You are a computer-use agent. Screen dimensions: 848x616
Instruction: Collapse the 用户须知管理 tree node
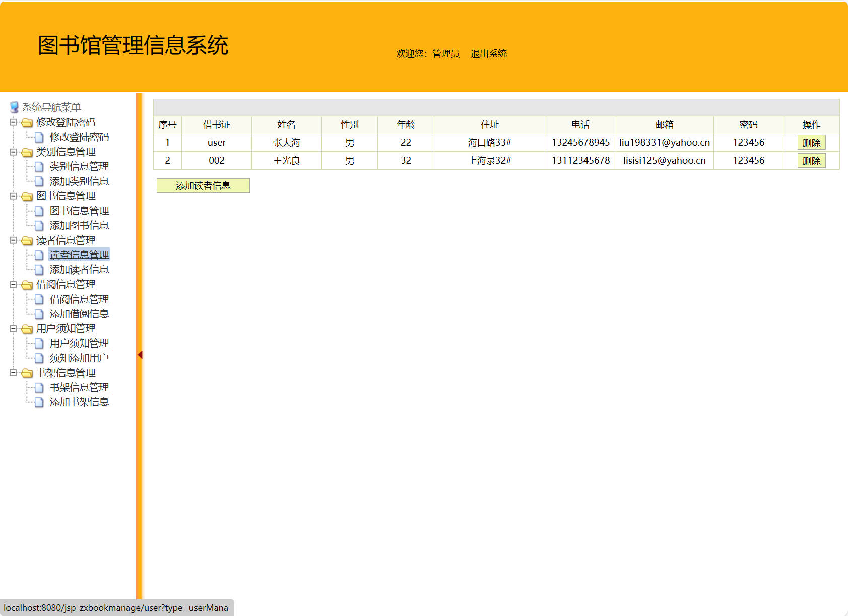click(x=13, y=329)
